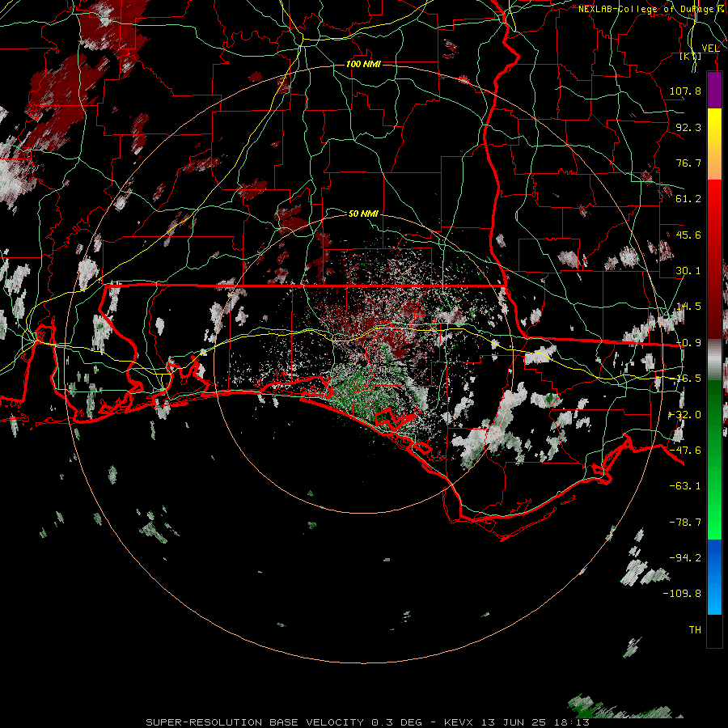Select the -78.7 velocity scale value
This screenshot has width=728, height=728.
coord(685,523)
